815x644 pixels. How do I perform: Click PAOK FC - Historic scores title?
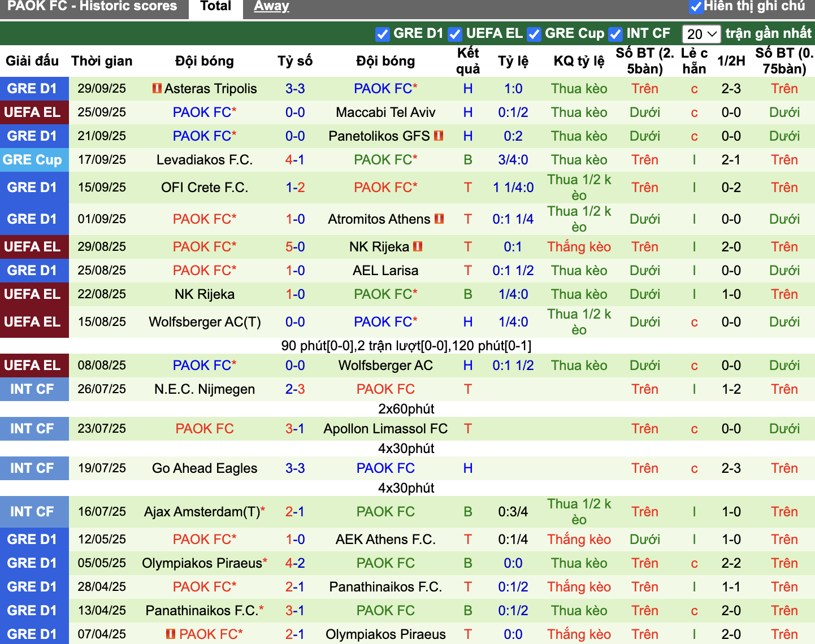tap(92, 7)
